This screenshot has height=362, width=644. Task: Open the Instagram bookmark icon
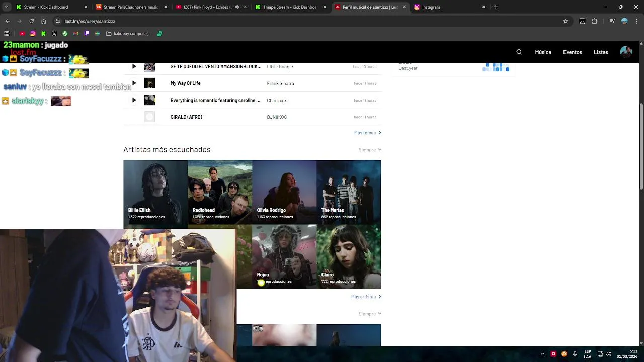[33, 34]
